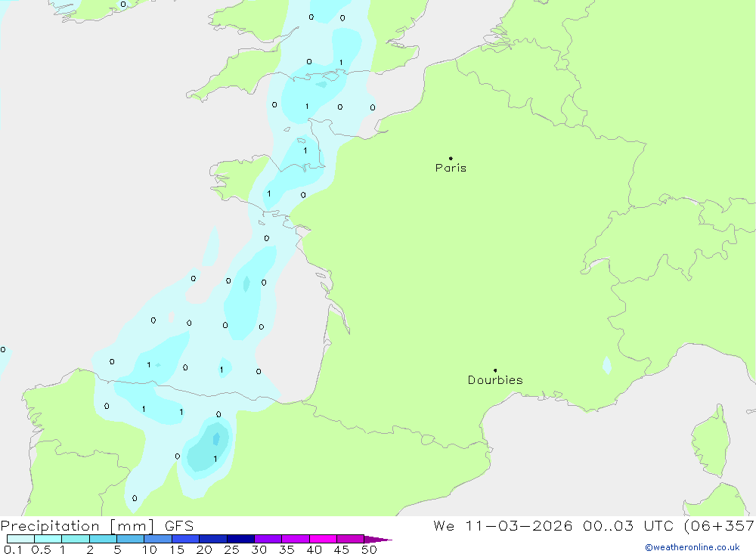Pick the 25–30 mm legend color swatch
This screenshot has height=554, width=756.
(240, 539)
